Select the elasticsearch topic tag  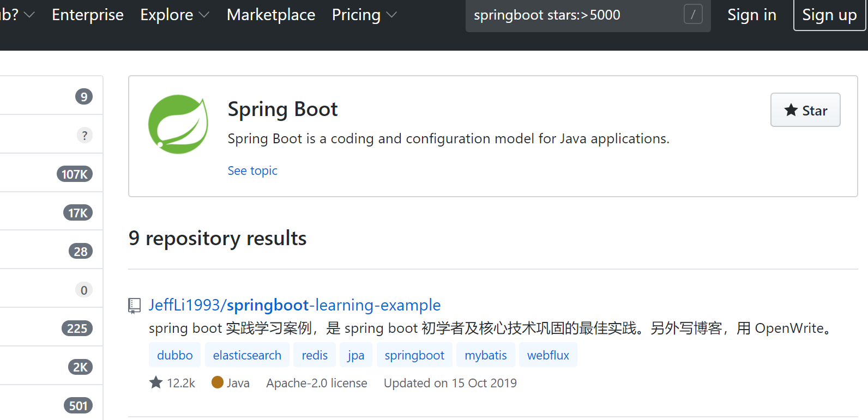tap(247, 355)
